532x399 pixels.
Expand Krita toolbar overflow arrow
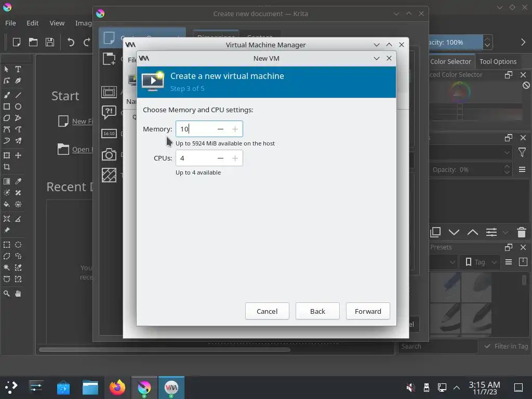click(x=523, y=42)
